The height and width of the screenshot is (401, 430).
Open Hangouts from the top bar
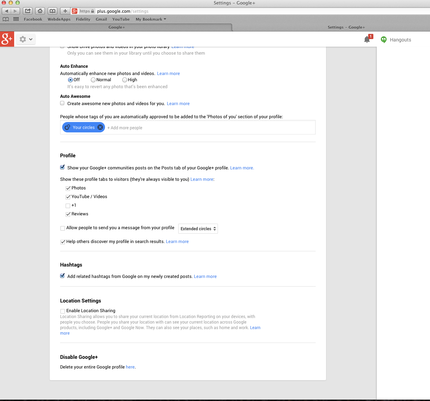tap(396, 40)
